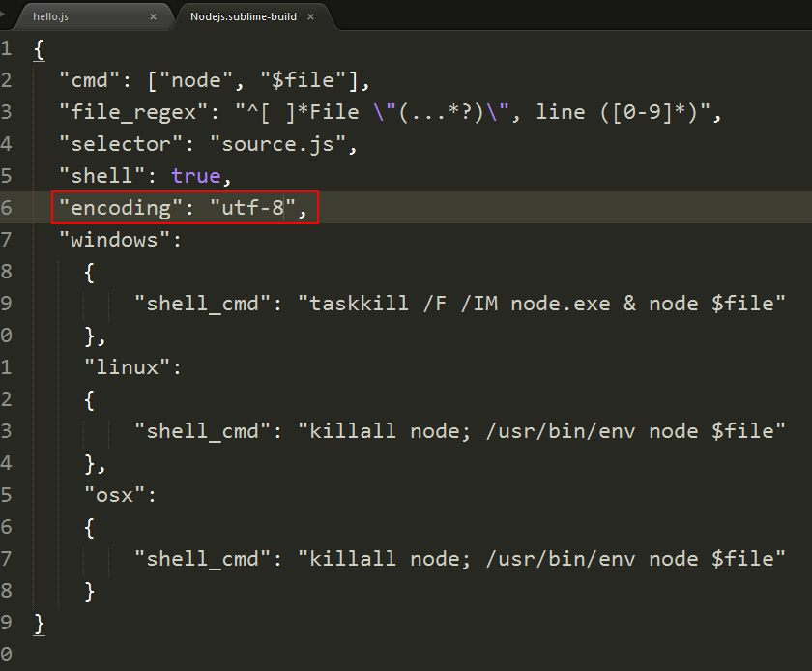Image resolution: width=812 pixels, height=671 pixels.
Task: Click the "cmd" key on line 2
Action: [90, 80]
